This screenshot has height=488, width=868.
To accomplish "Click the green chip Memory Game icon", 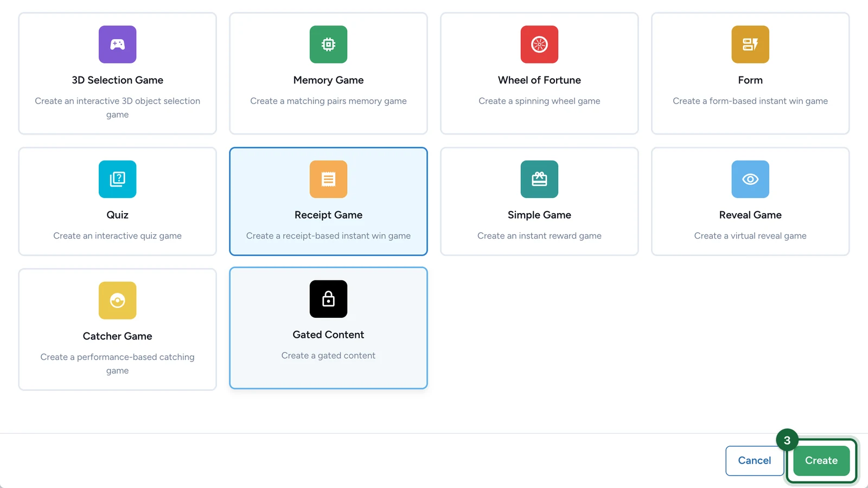I will [x=328, y=44].
